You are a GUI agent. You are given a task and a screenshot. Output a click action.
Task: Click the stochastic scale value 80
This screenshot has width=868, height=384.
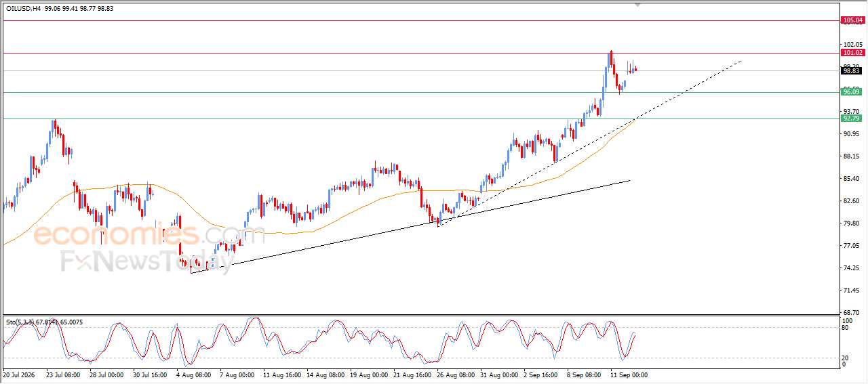point(846,328)
